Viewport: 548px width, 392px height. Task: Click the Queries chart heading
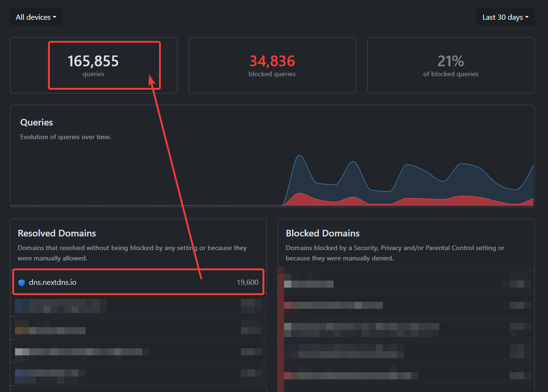pyautogui.click(x=37, y=122)
